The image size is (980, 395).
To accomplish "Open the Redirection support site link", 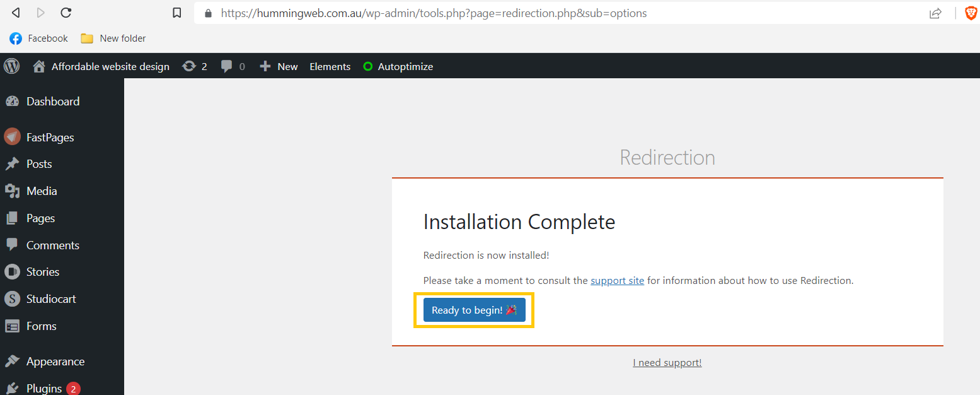I will [x=617, y=280].
